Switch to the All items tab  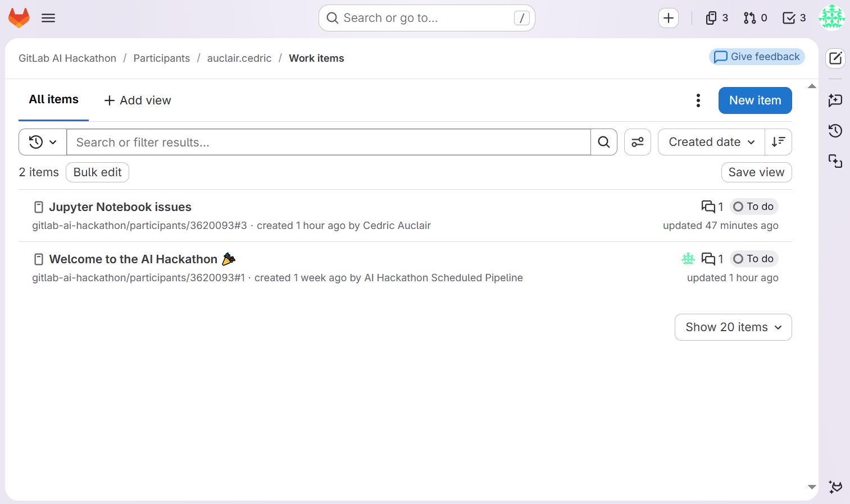[x=54, y=100]
